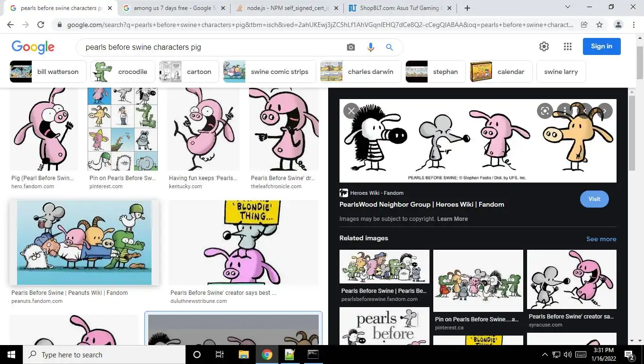
Task: Open Task View on taskbar
Action: (220, 355)
